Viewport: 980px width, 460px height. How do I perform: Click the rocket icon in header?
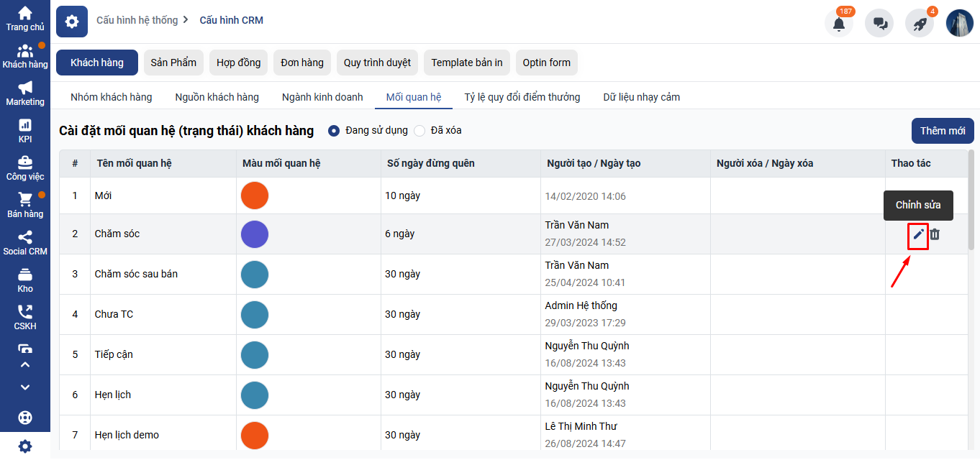[920, 23]
